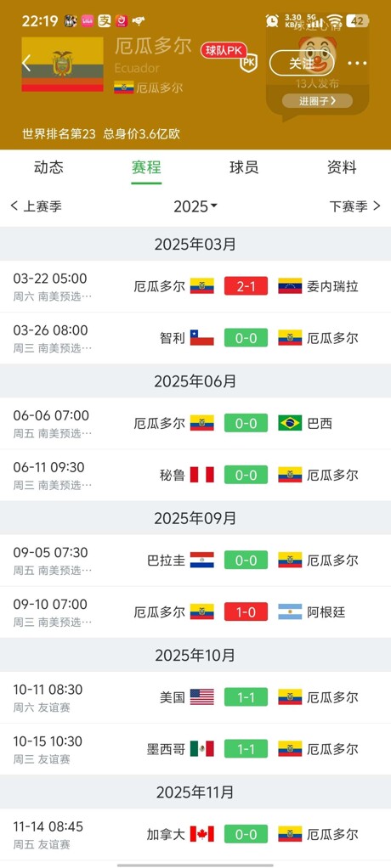This screenshot has height=868, width=391.
Task: Tap the Venezuela flag icon
Action: click(x=290, y=285)
